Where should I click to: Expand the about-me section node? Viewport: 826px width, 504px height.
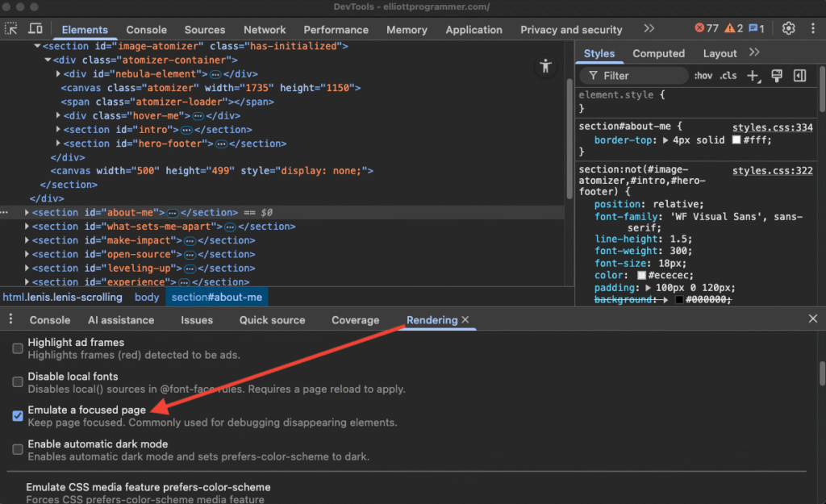coord(27,213)
